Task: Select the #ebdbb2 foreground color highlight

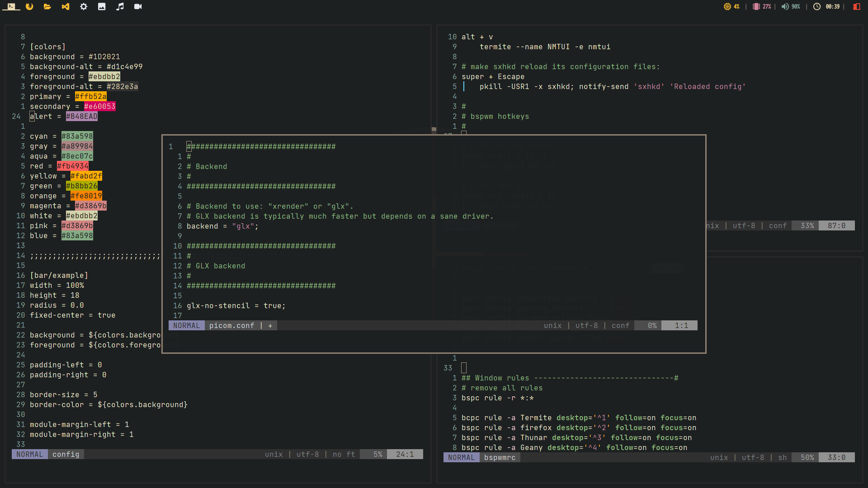Action: click(x=104, y=77)
